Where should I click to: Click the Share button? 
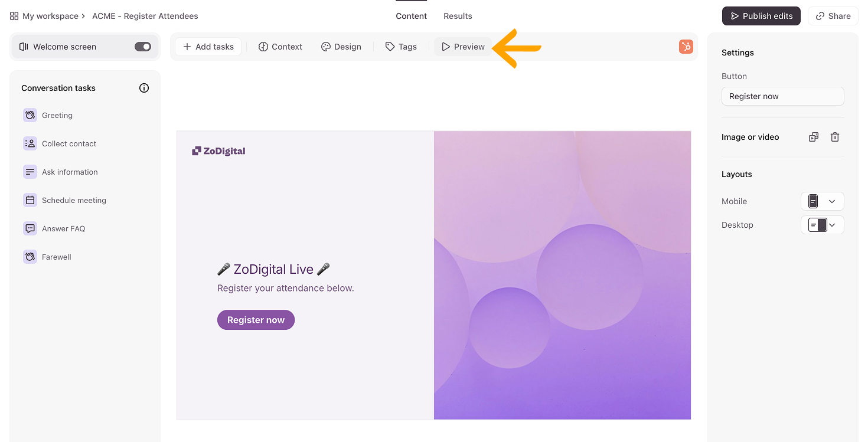833,16
